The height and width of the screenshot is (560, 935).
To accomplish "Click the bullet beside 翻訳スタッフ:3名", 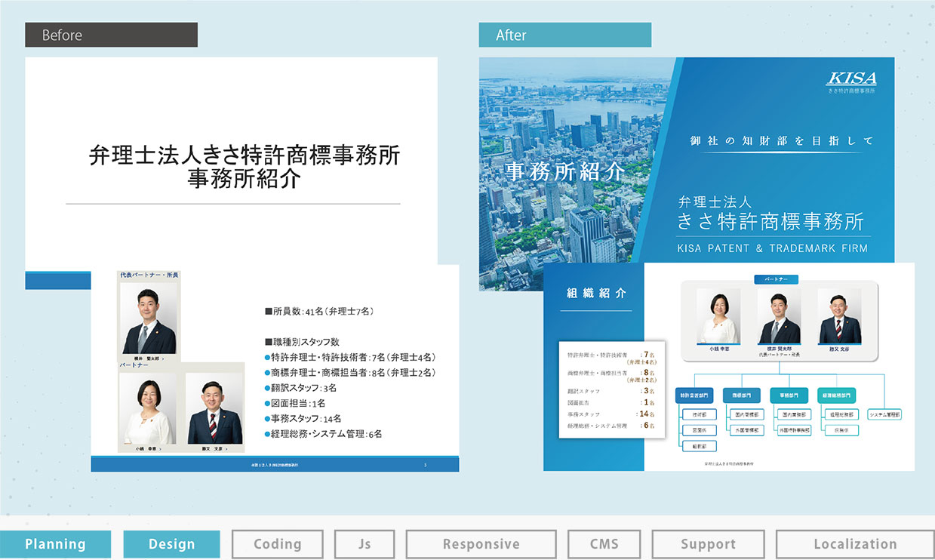I will tap(268, 388).
